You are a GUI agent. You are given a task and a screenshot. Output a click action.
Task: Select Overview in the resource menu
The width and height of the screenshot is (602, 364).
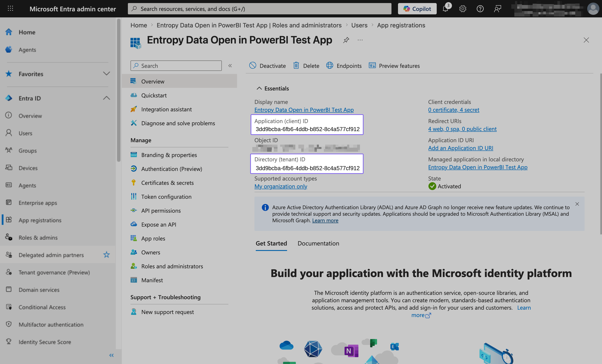pos(179,81)
